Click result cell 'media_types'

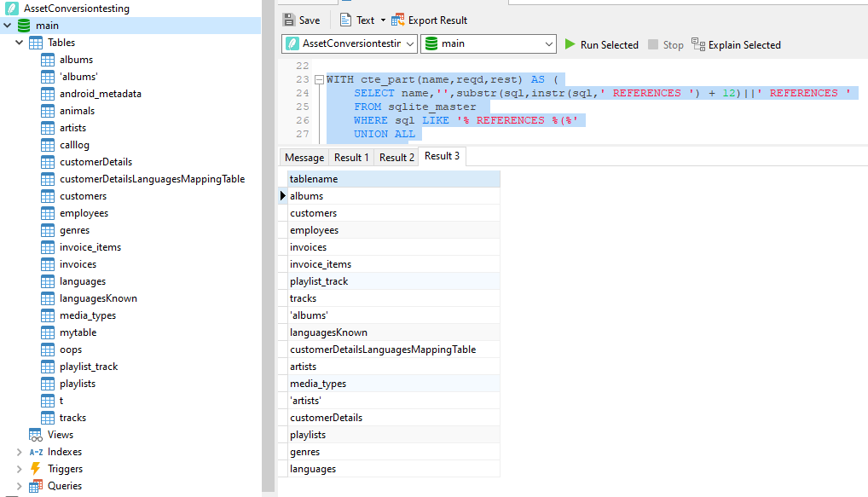coord(394,384)
